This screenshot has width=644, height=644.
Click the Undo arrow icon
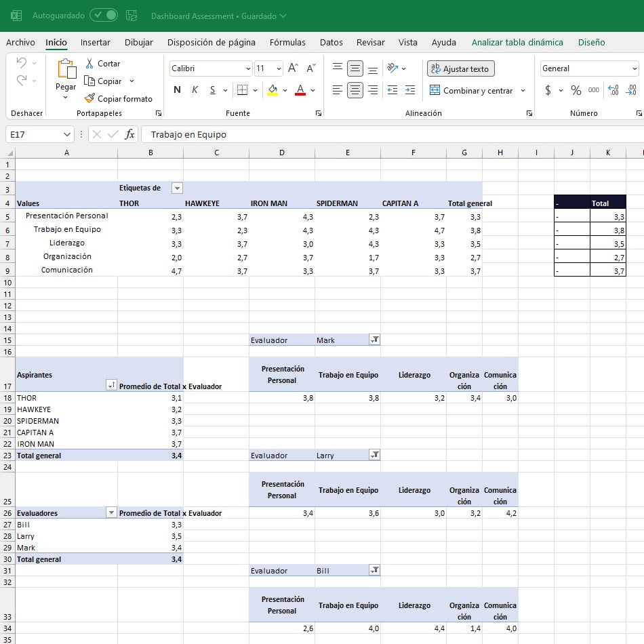pos(22,62)
